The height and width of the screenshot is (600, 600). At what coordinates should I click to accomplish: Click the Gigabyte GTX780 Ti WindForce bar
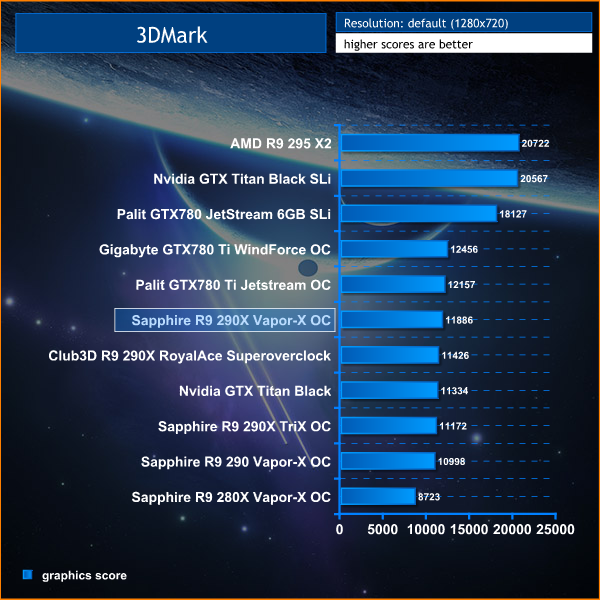pyautogui.click(x=394, y=249)
